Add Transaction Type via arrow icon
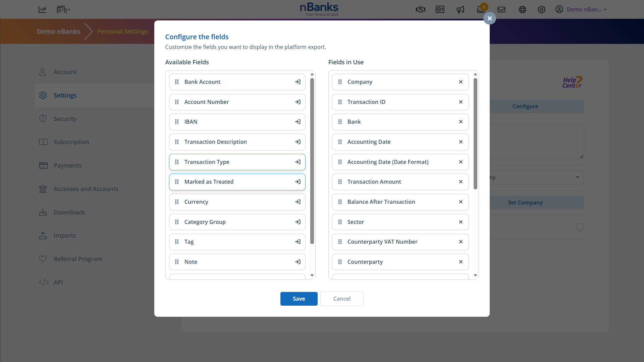The image size is (644, 362). tap(298, 162)
